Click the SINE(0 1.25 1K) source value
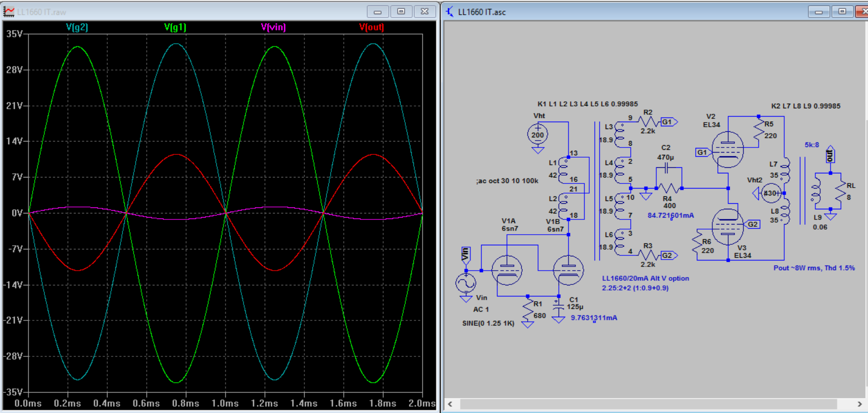 pos(488,323)
